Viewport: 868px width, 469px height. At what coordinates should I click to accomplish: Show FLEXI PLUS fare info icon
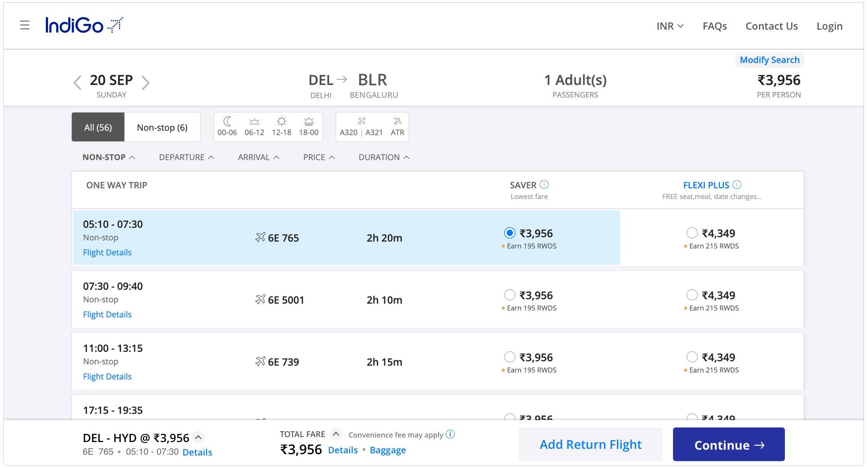(x=737, y=185)
